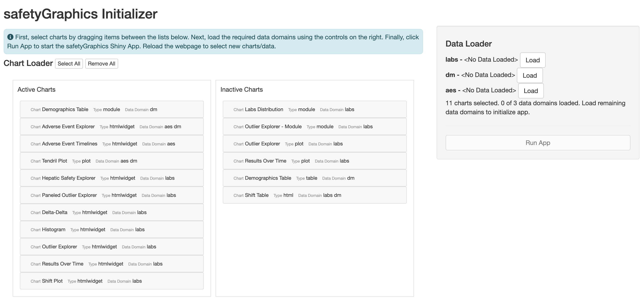The width and height of the screenshot is (644, 303).
Task: Select Adverse Event Explorer chart item
Action: coord(112,126)
